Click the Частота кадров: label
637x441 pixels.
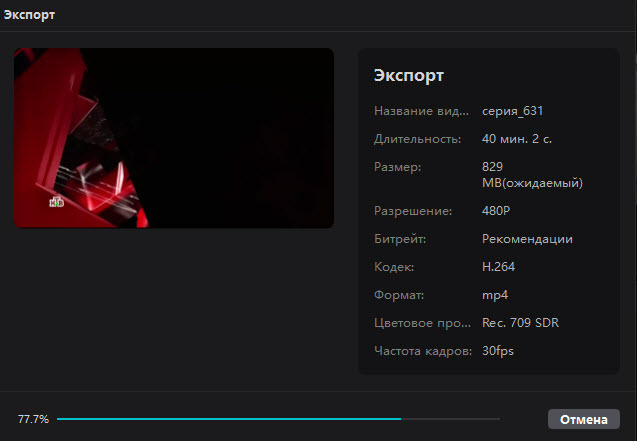(423, 351)
